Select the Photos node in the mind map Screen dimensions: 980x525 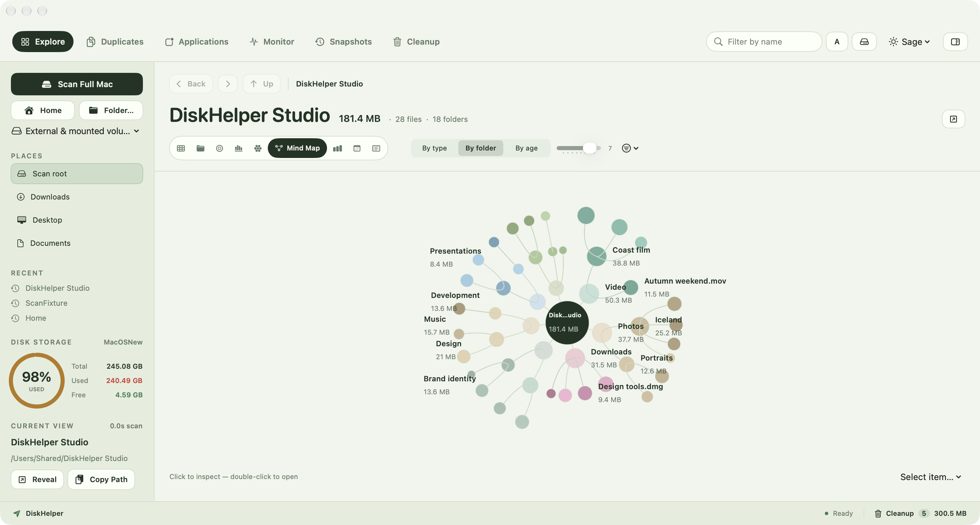(x=602, y=333)
